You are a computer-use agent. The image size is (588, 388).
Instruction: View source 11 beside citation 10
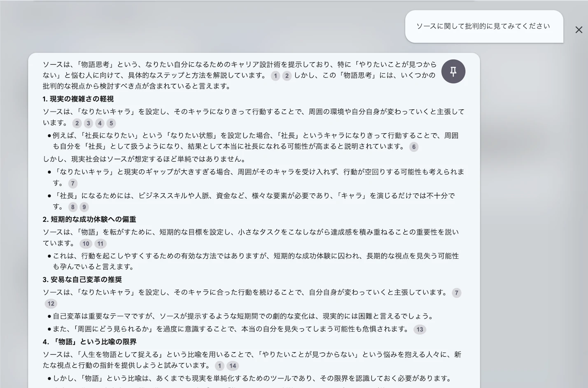coord(100,244)
